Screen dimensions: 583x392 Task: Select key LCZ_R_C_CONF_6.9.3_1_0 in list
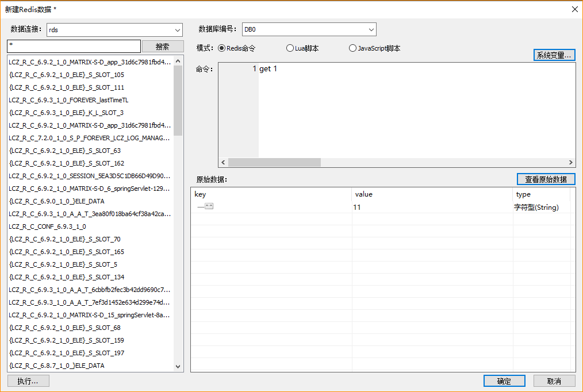[47, 226]
